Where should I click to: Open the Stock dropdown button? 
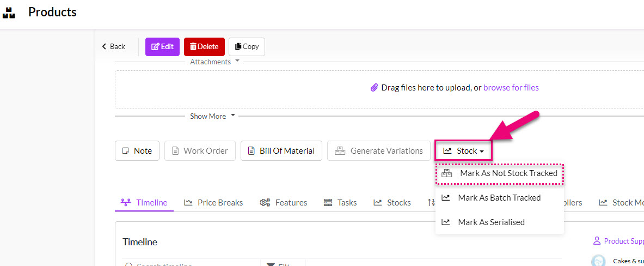(x=463, y=151)
